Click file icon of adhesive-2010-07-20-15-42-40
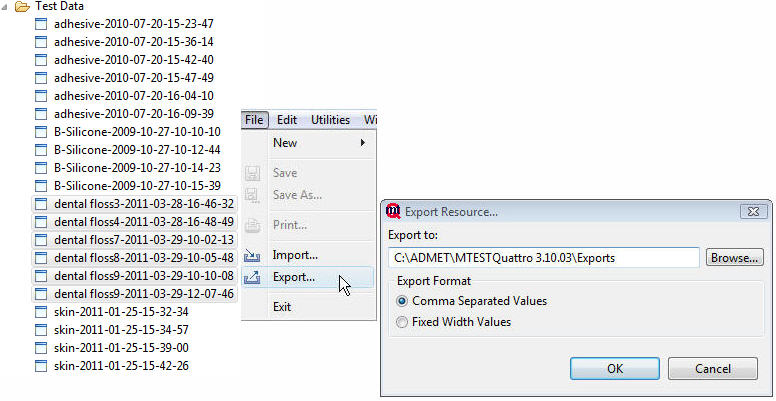Viewport: 776px width, 401px height. click(x=41, y=60)
